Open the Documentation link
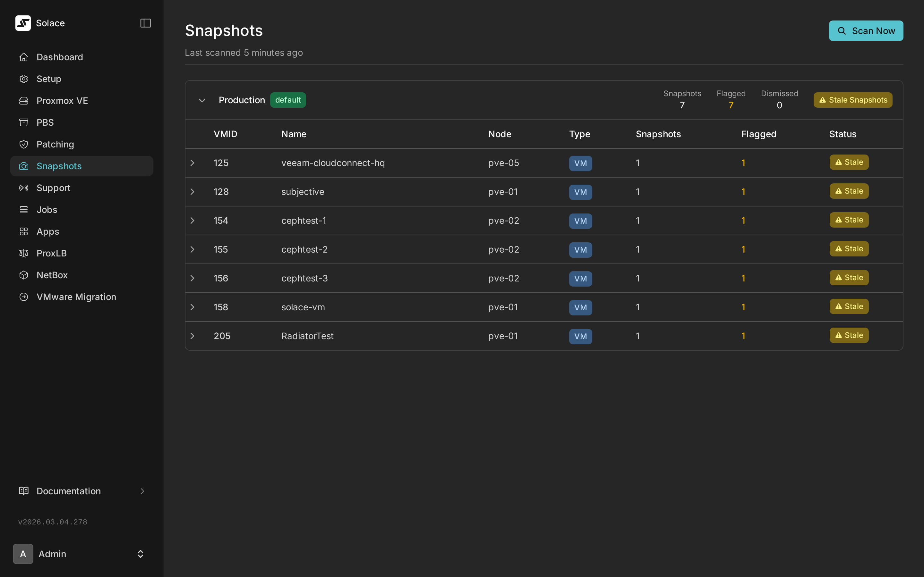924x577 pixels. pos(68,491)
